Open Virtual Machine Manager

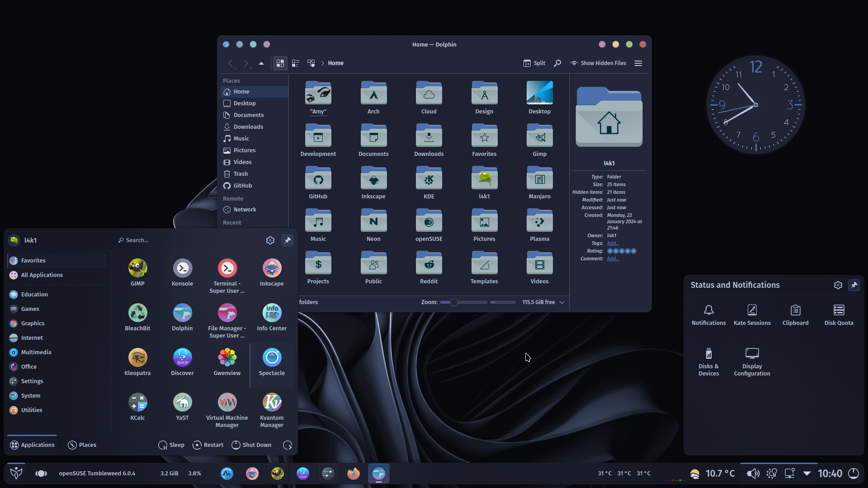click(x=227, y=410)
